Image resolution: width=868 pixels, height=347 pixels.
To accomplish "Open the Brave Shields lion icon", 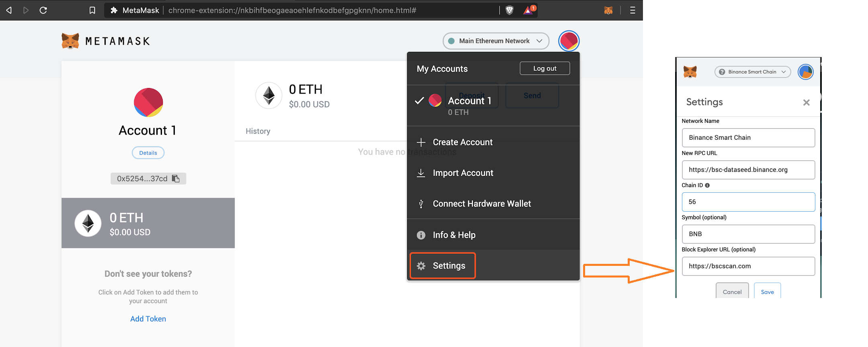I will (510, 10).
